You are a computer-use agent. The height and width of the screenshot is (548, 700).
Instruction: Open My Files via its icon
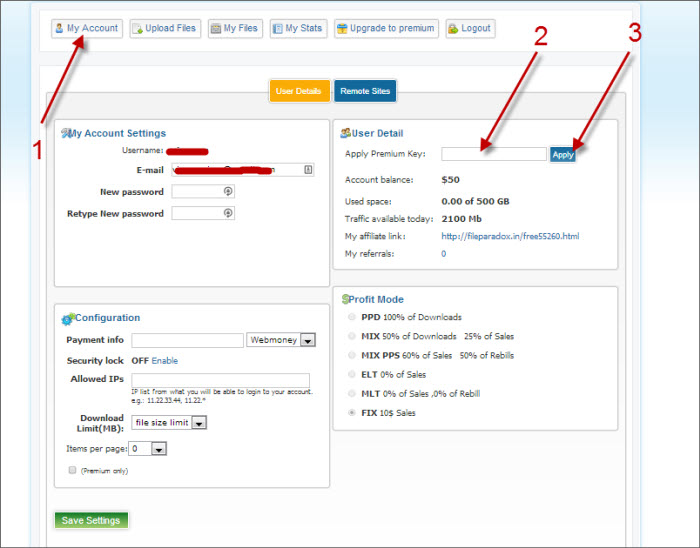216,28
